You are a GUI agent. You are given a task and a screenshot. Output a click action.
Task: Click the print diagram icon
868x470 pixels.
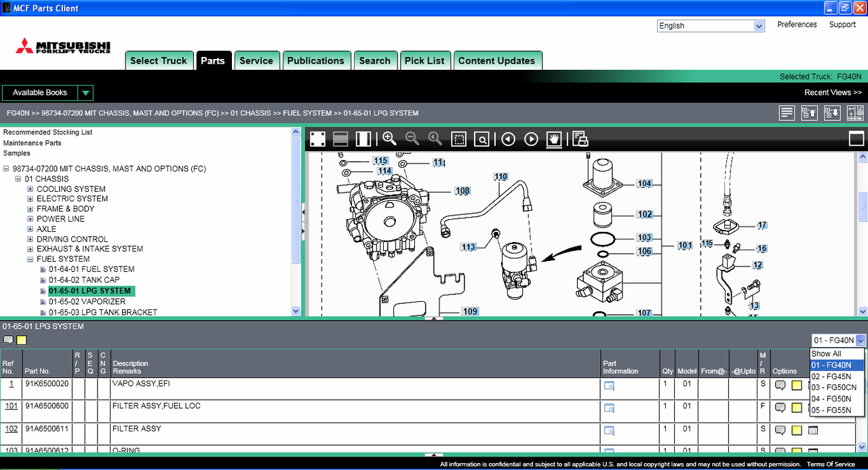click(x=580, y=139)
